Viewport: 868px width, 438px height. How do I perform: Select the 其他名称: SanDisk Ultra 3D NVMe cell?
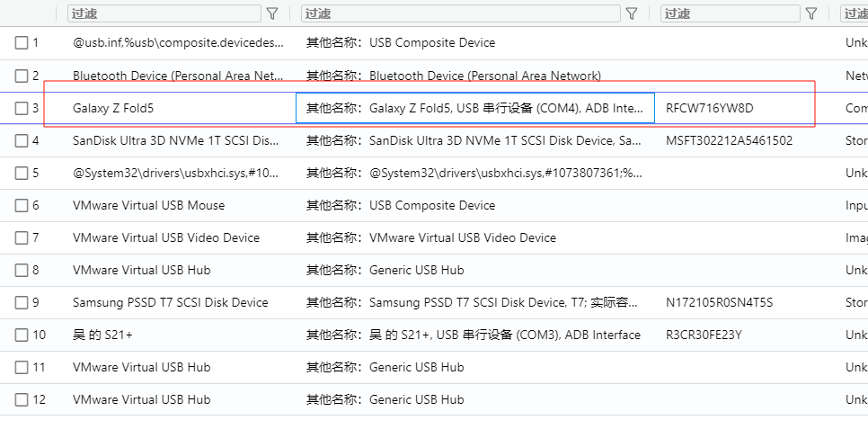point(474,140)
